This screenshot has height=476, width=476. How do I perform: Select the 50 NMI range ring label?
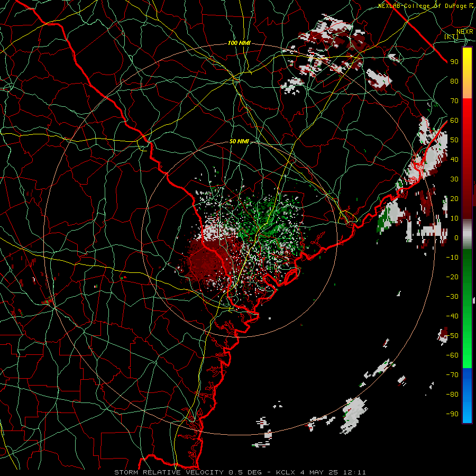pos(239,141)
